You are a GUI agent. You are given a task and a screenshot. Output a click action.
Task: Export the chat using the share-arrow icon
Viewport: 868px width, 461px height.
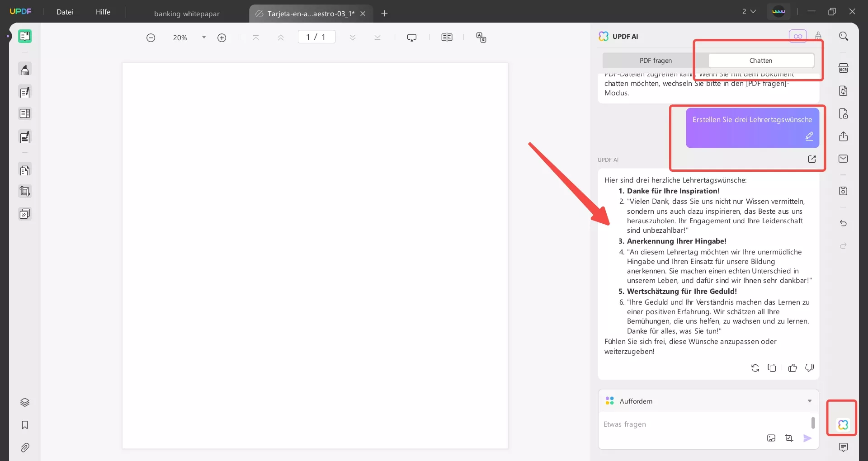coord(812,159)
